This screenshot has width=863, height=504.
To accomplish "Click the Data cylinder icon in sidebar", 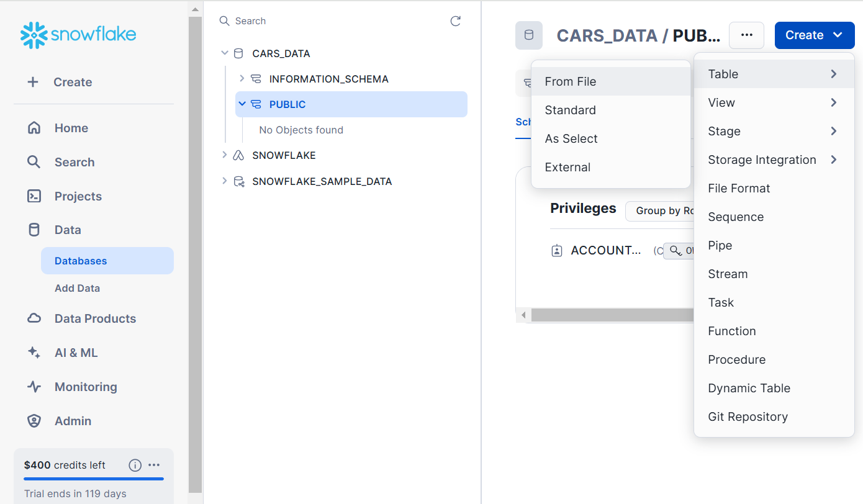I will tap(34, 230).
